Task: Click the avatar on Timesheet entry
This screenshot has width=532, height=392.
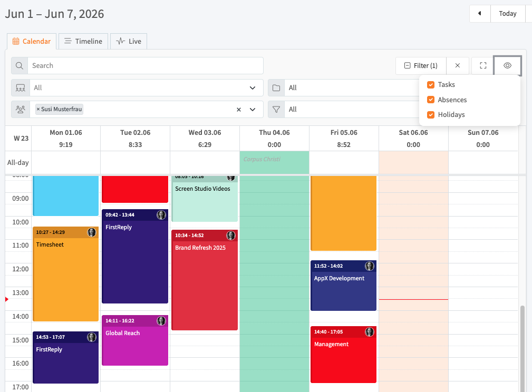Action: pos(92,232)
